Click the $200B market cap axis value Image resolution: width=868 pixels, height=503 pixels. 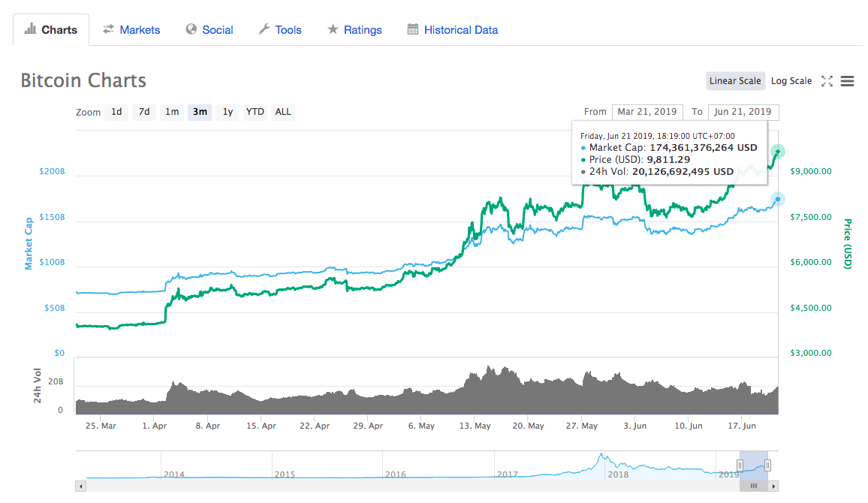pyautogui.click(x=52, y=171)
